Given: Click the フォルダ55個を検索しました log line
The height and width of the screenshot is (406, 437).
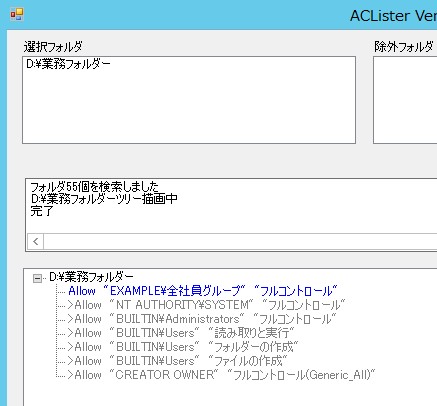Looking at the screenshot, I should (94, 186).
